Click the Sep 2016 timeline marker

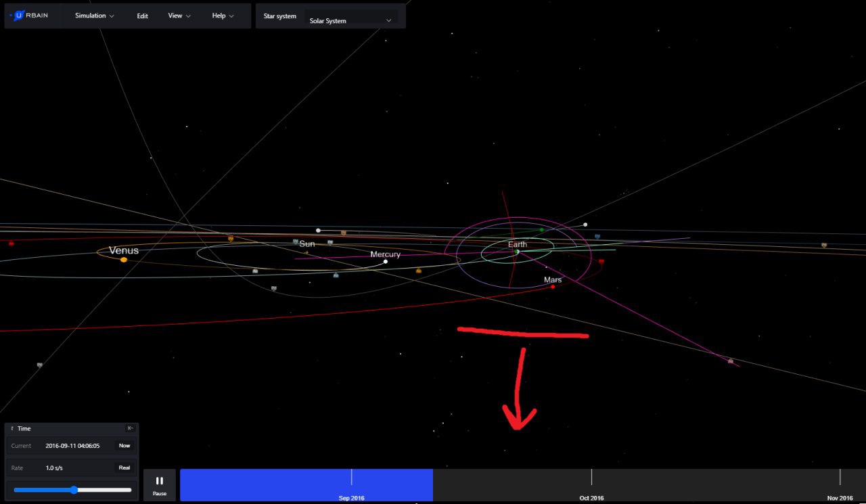tap(351, 498)
